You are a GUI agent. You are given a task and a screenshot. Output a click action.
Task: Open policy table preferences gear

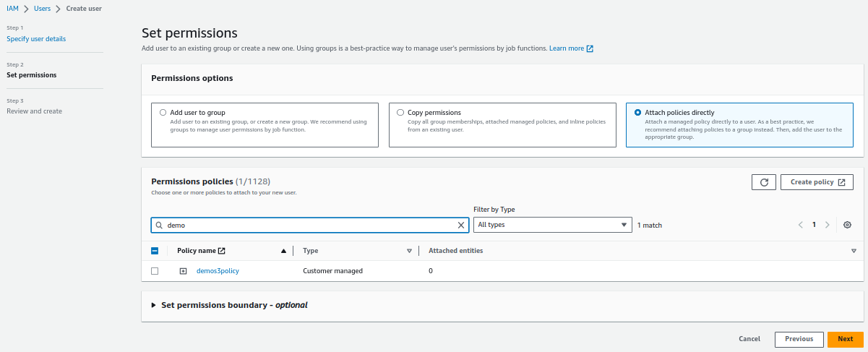coord(848,225)
